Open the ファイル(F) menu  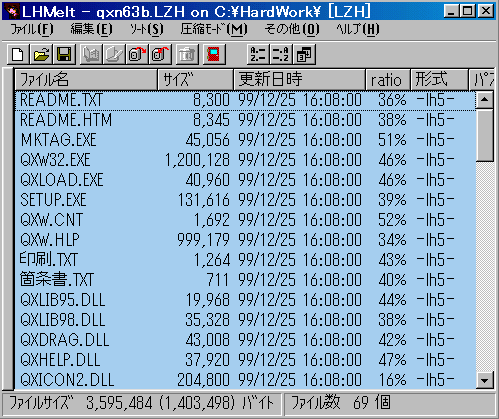point(32,30)
